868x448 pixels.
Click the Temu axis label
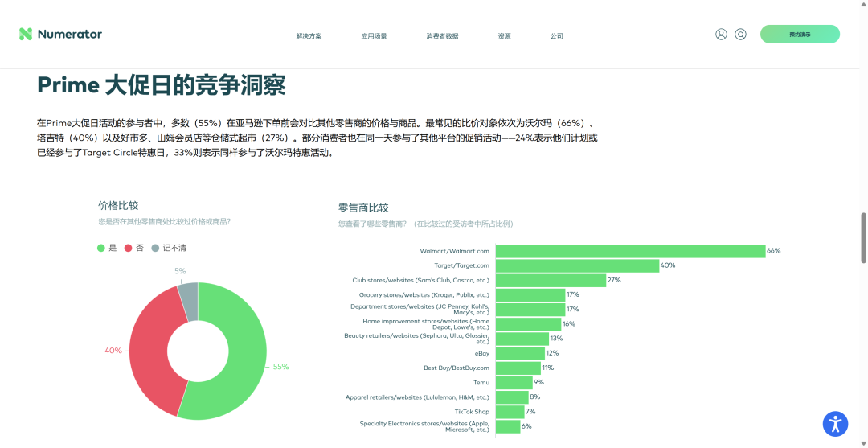[x=481, y=383]
